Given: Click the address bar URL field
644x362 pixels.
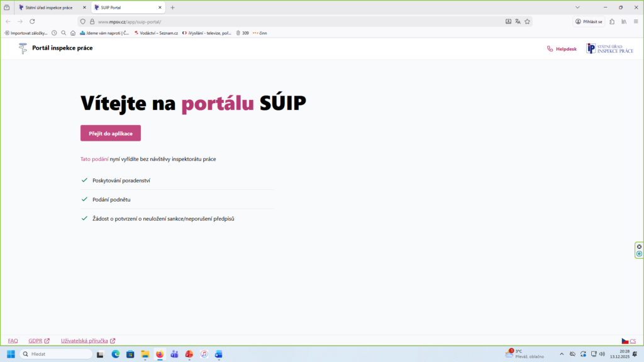Looking at the screenshot, I should 283,21.
